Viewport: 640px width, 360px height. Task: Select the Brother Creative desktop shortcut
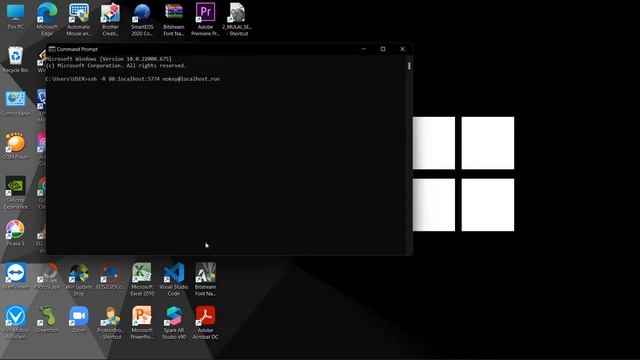tap(110, 19)
